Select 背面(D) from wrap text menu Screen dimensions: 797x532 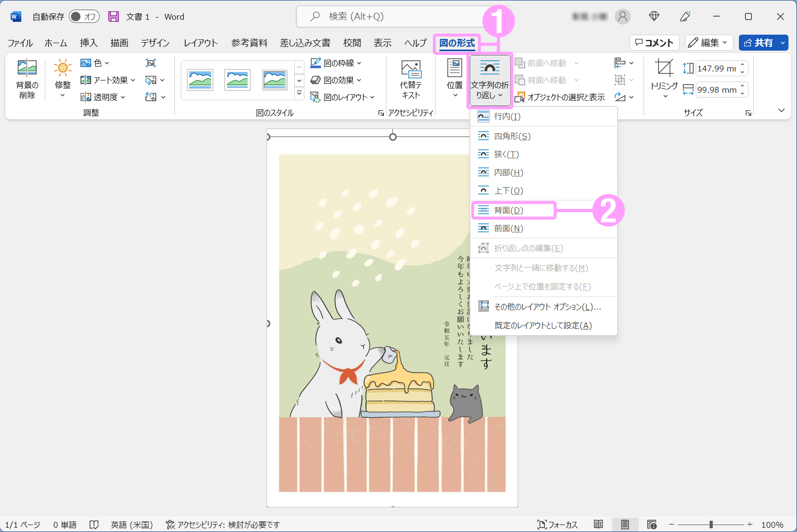(509, 211)
